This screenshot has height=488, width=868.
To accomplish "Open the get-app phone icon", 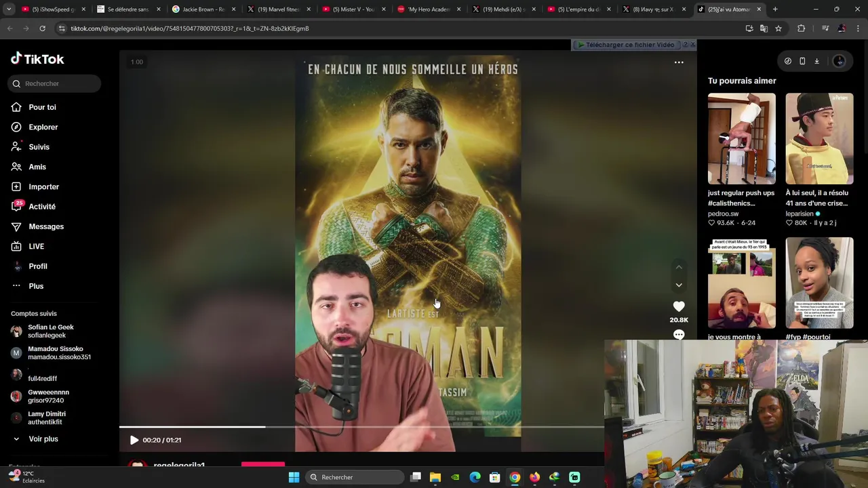I will tap(802, 61).
